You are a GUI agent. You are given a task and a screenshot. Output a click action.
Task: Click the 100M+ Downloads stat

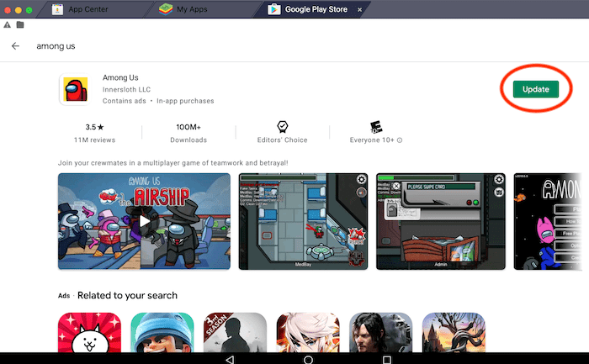coord(188,133)
